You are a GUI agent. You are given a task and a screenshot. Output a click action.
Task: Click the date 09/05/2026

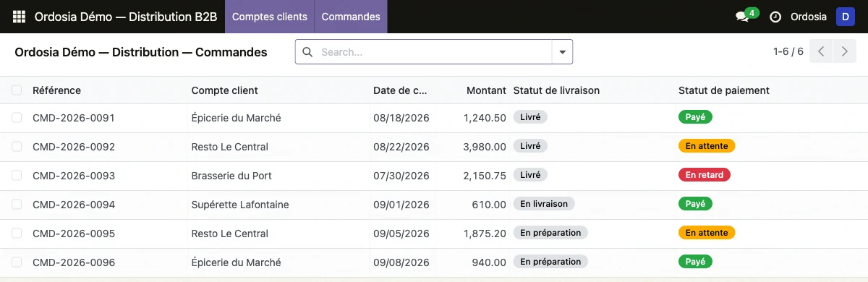401,234
